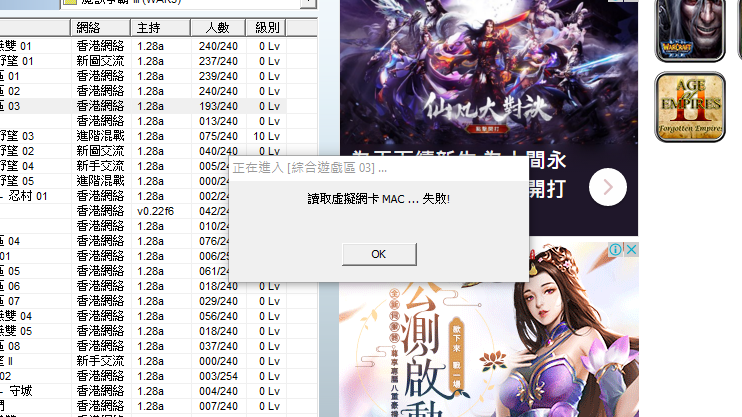Click the ad info icon

tap(615, 249)
